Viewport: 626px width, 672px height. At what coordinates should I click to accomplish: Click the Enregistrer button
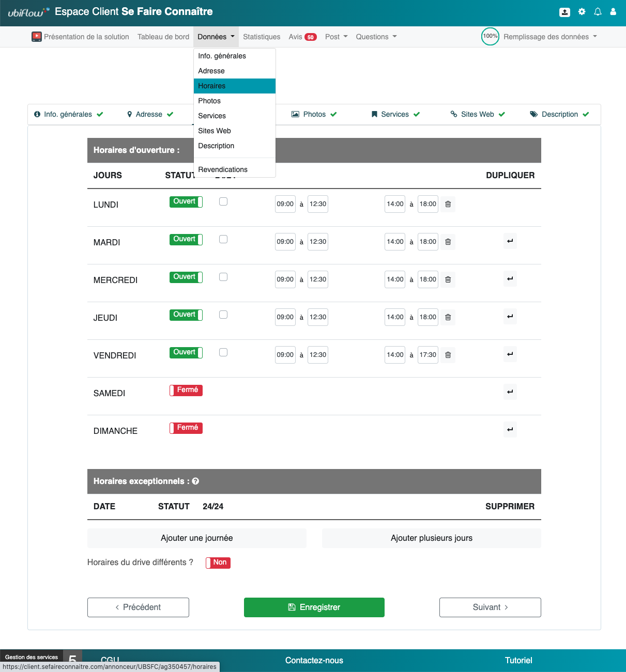click(x=314, y=607)
